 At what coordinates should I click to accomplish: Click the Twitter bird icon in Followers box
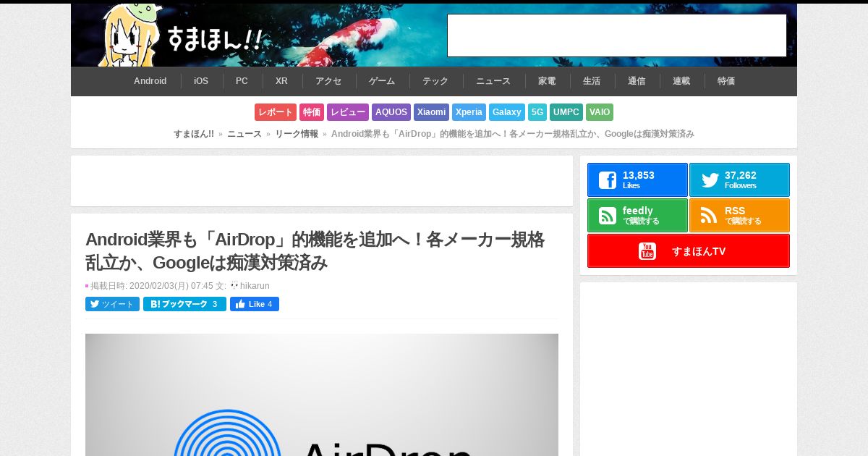710,180
